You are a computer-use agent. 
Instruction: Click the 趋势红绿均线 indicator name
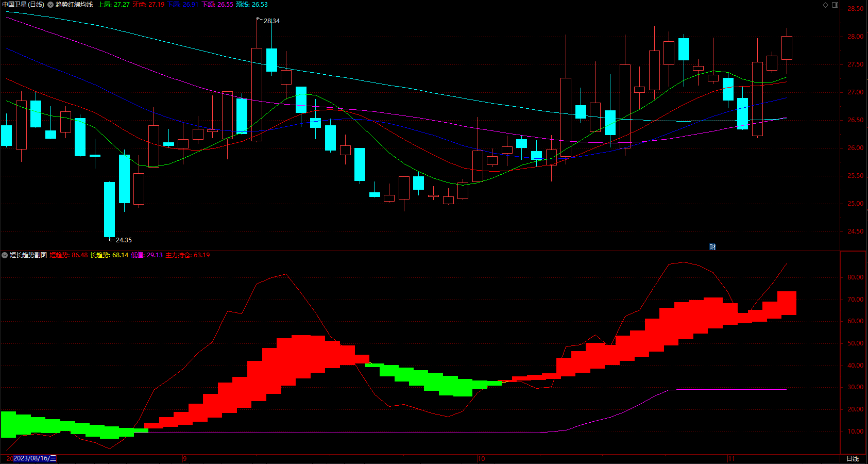(74, 5)
